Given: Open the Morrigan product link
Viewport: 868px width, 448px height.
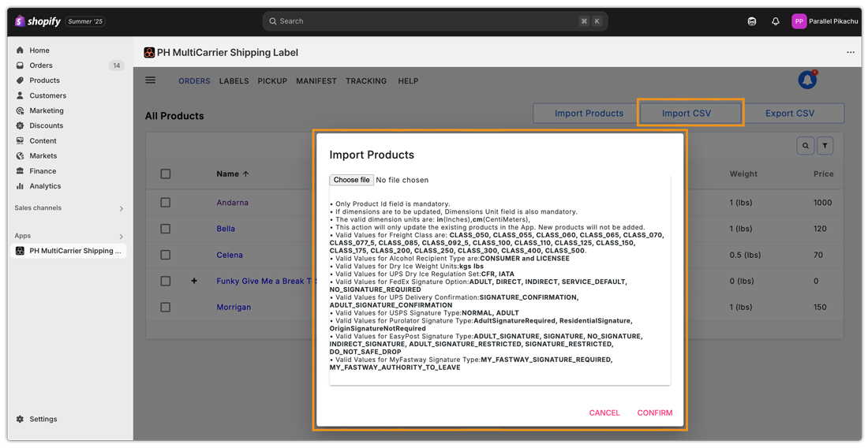Looking at the screenshot, I should tap(234, 307).
